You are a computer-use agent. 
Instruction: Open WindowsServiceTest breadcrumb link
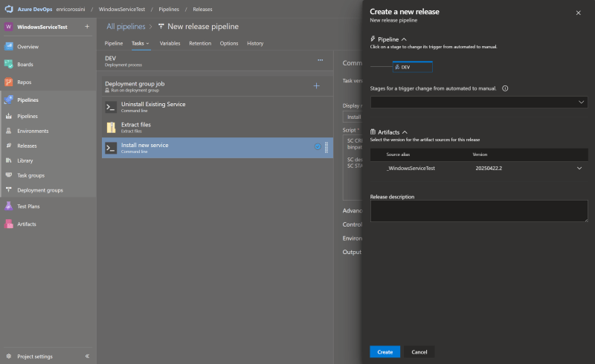click(x=122, y=9)
